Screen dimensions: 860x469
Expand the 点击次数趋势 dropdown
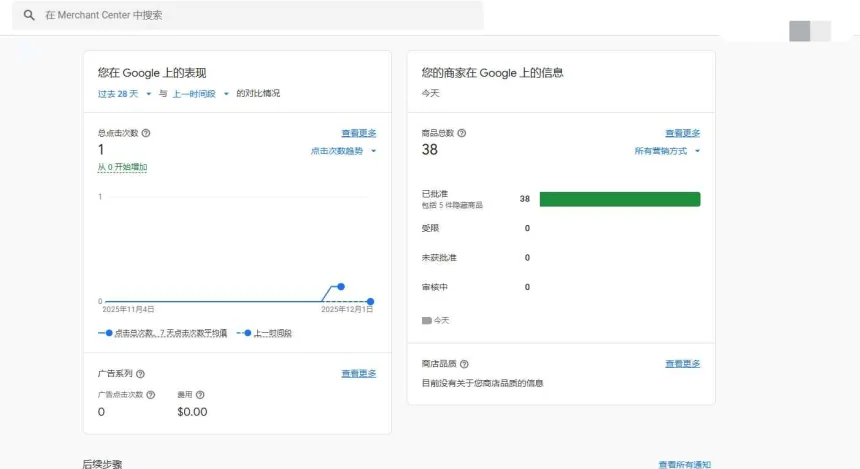(343, 151)
